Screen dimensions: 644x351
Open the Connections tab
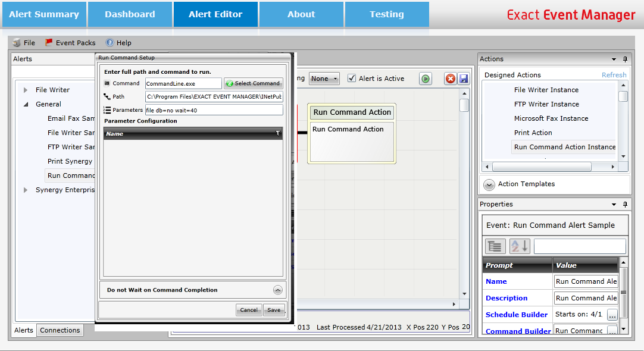59,330
